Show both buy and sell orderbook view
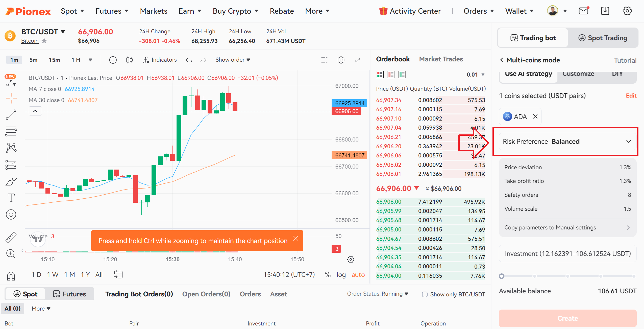Screen dimensions: 644x329 (380, 75)
